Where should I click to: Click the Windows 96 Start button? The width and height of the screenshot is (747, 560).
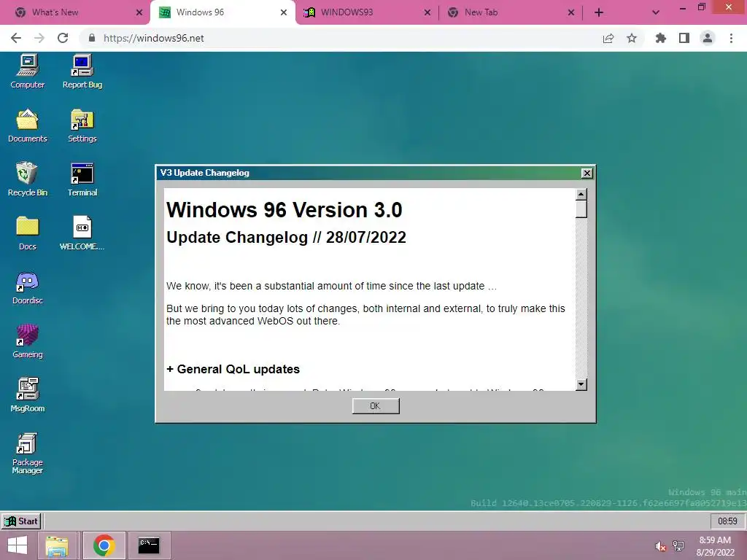tap(21, 521)
